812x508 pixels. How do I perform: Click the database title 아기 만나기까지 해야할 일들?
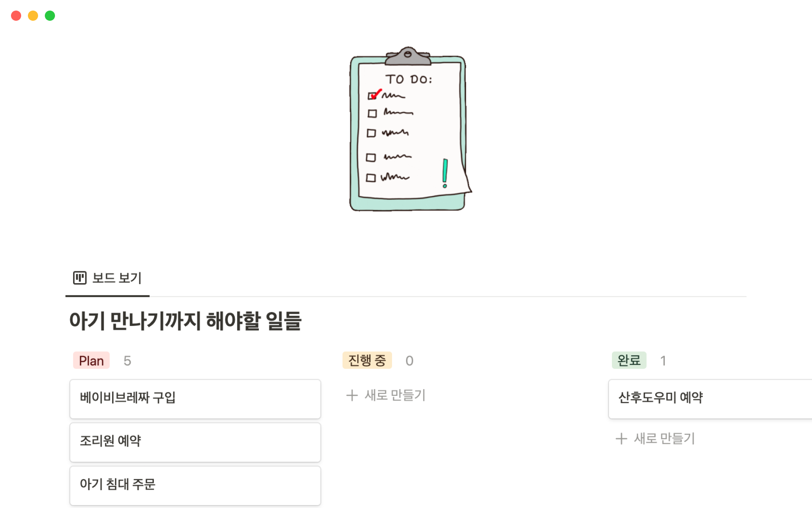point(185,321)
